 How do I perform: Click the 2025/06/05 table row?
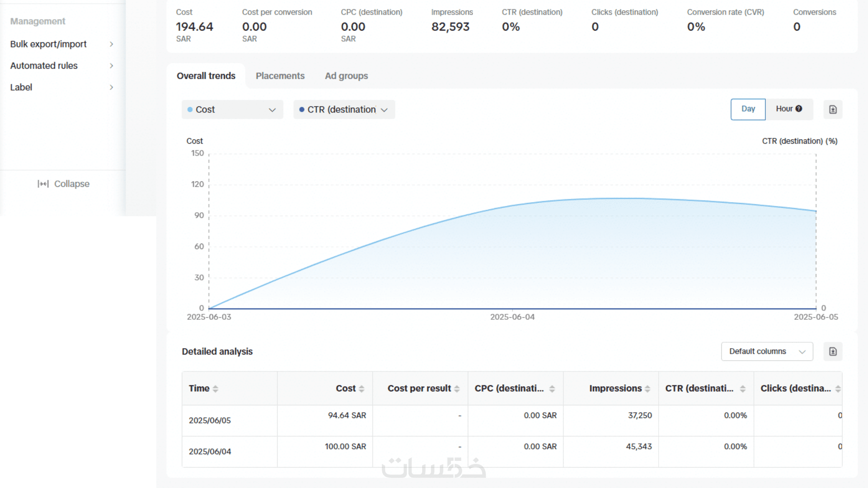pos(210,421)
